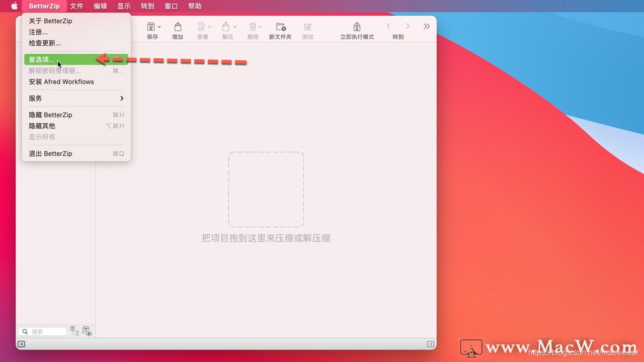Open the 转到 menu in the menu bar
Image resolution: width=644 pixels, height=362 pixels.
147,6
